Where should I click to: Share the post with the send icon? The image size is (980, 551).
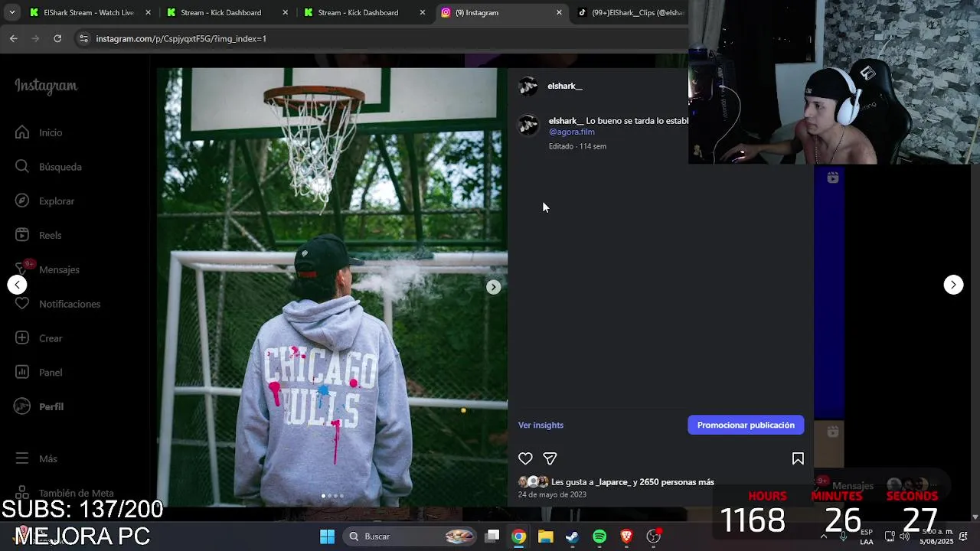point(550,458)
